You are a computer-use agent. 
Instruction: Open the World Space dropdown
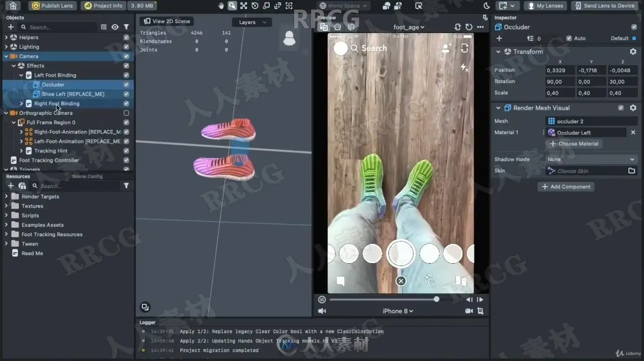tap(344, 6)
